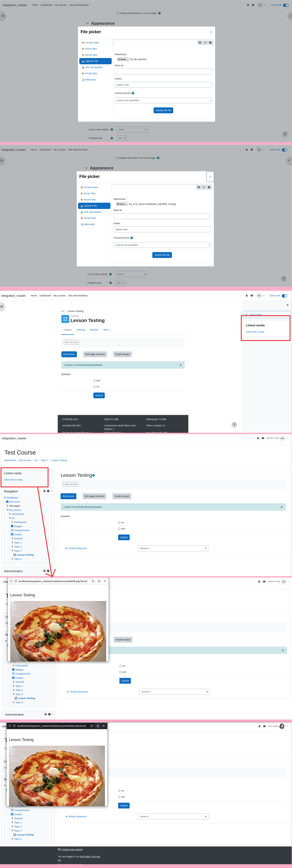Open the More tab dropdown in lesson navigation
This screenshot has height=868, width=292.
pyautogui.click(x=107, y=330)
